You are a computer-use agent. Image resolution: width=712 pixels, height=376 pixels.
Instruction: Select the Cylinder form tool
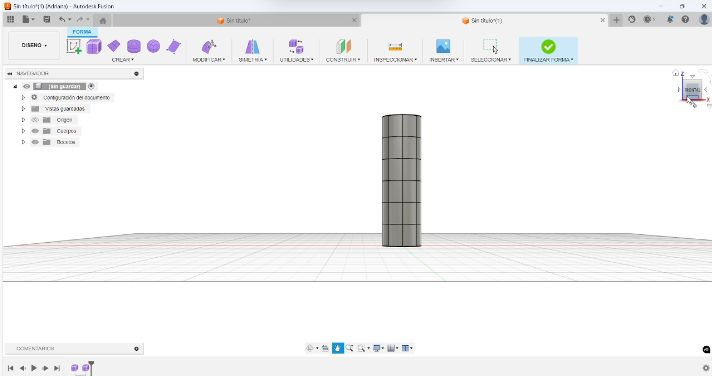pyautogui.click(x=134, y=46)
